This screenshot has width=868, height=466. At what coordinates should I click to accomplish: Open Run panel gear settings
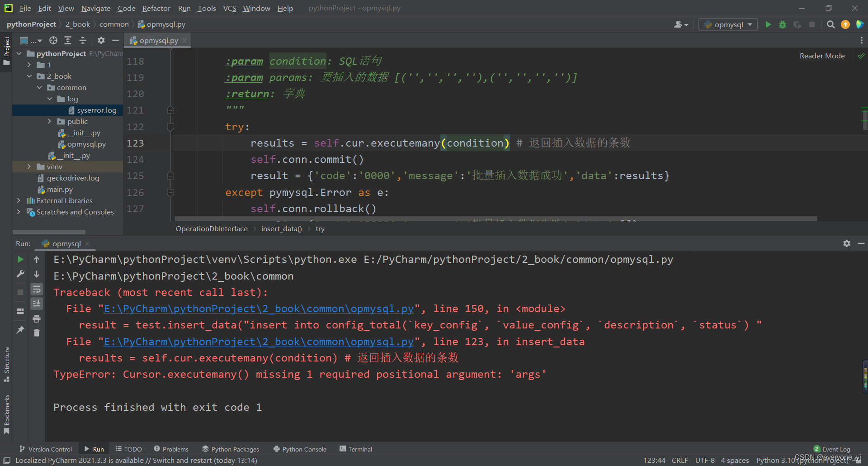click(847, 243)
